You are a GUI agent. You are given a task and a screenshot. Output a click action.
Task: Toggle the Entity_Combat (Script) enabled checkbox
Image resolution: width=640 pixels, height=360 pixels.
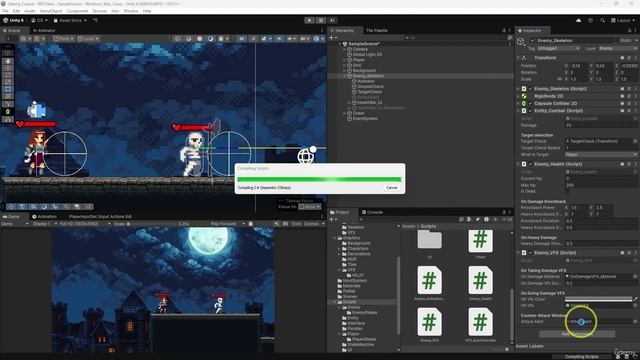530,111
